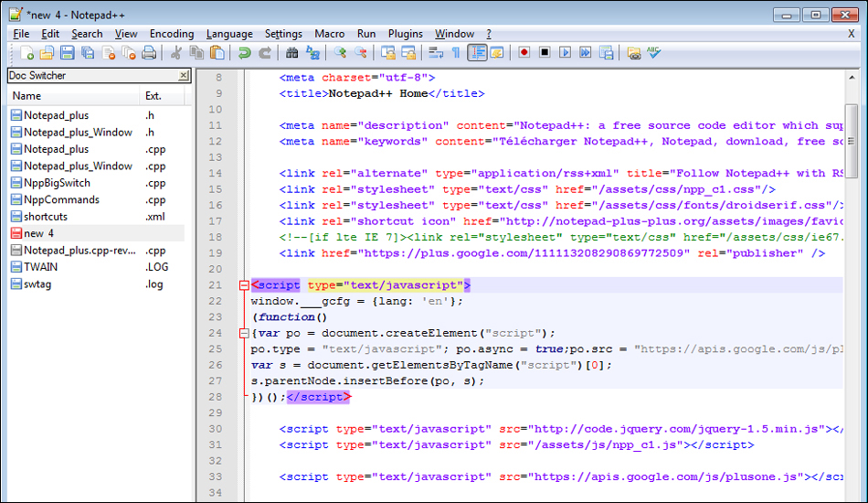This screenshot has height=503, width=868.
Task: Close the Doc Switcher panel
Action: [184, 75]
